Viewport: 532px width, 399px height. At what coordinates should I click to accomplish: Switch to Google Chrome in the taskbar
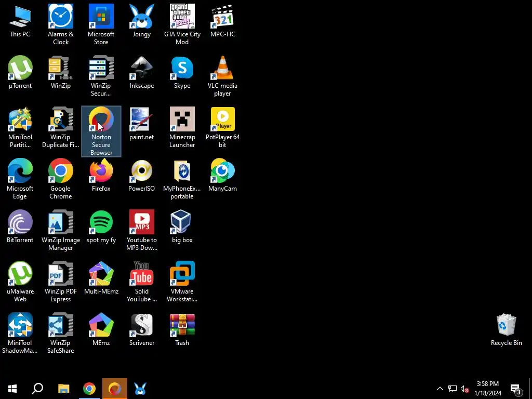pos(89,389)
